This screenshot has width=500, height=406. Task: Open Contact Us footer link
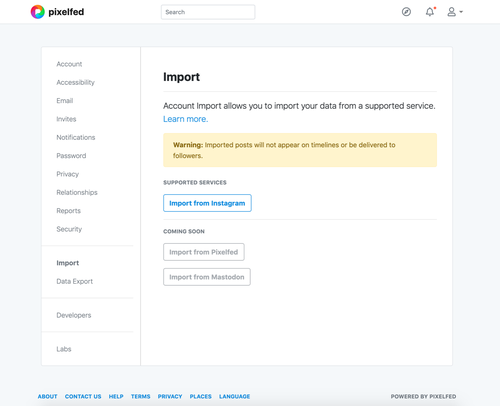pyautogui.click(x=83, y=396)
